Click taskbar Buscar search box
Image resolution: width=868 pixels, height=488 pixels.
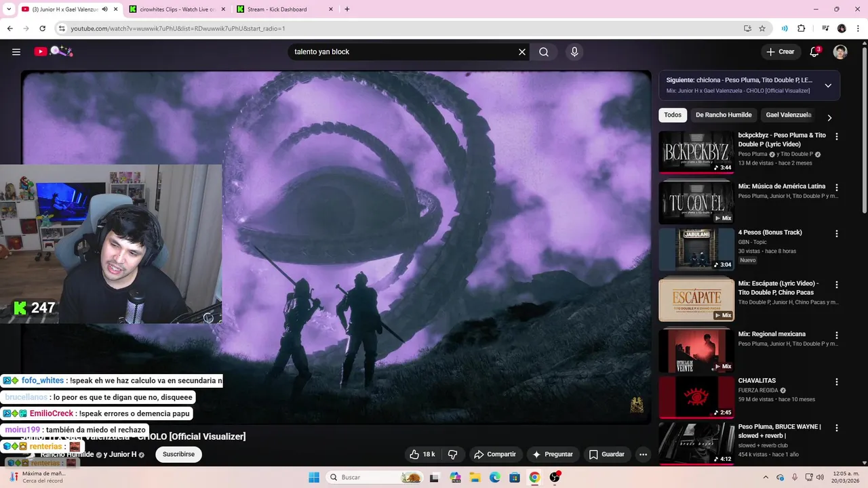(374, 477)
